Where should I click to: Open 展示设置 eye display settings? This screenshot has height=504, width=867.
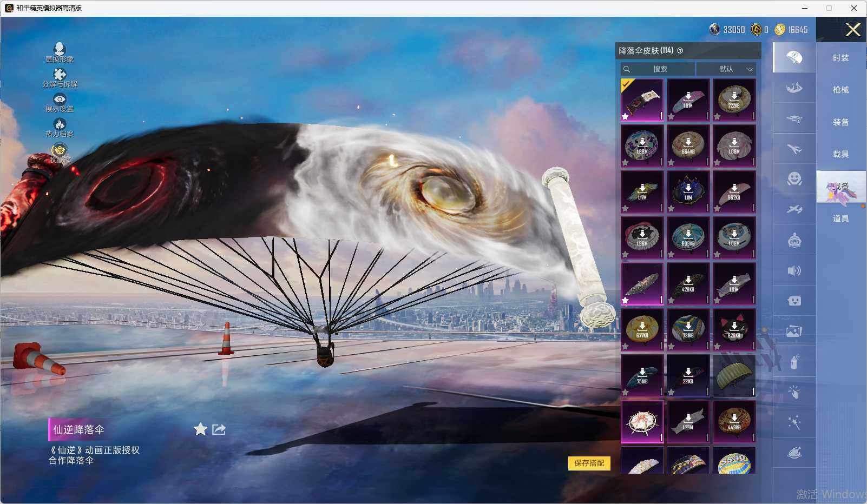pyautogui.click(x=60, y=103)
